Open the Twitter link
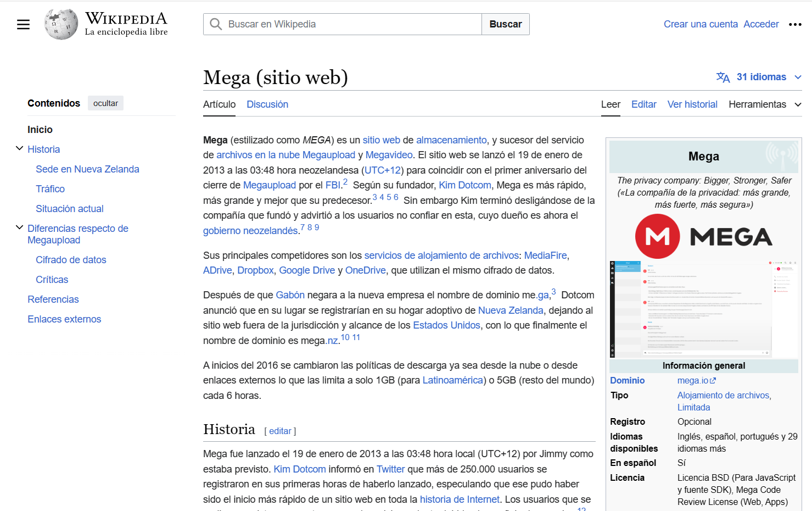The width and height of the screenshot is (812, 511). click(390, 469)
